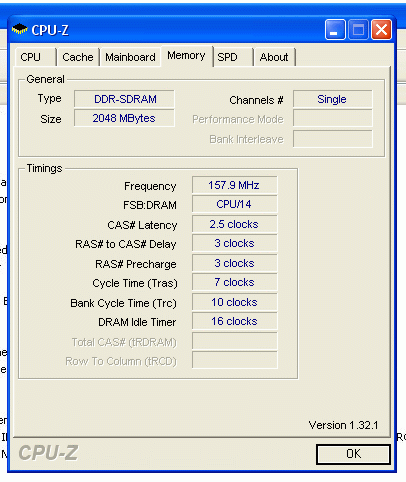This screenshot has width=406, height=482.
Task: Click the Version 1.32.1 text
Action: click(343, 425)
